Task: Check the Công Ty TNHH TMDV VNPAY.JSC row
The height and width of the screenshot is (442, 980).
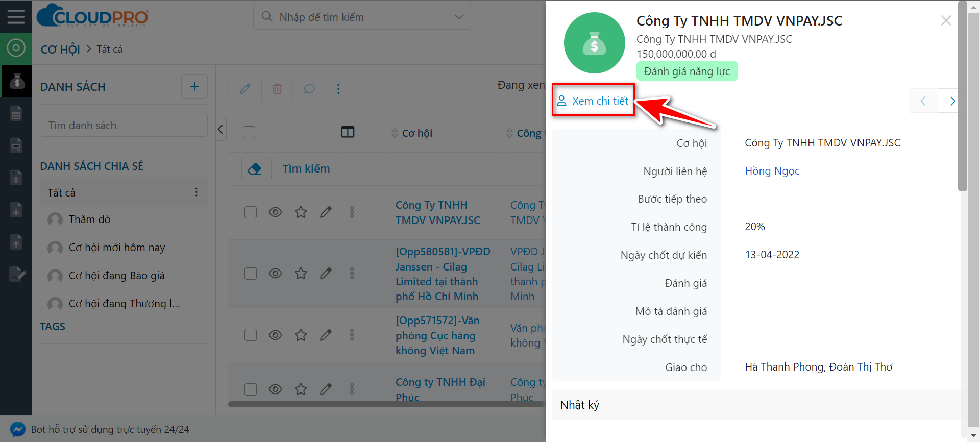Action: [x=250, y=212]
